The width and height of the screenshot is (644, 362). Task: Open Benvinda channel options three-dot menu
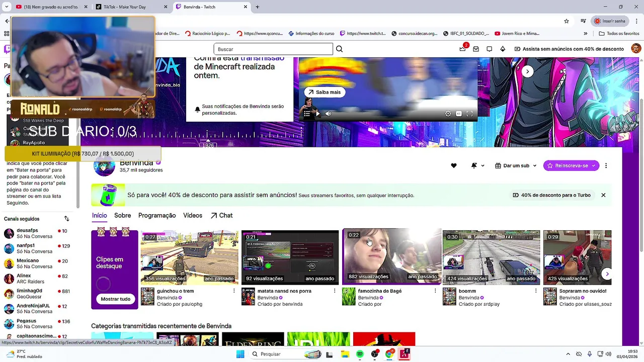(606, 165)
